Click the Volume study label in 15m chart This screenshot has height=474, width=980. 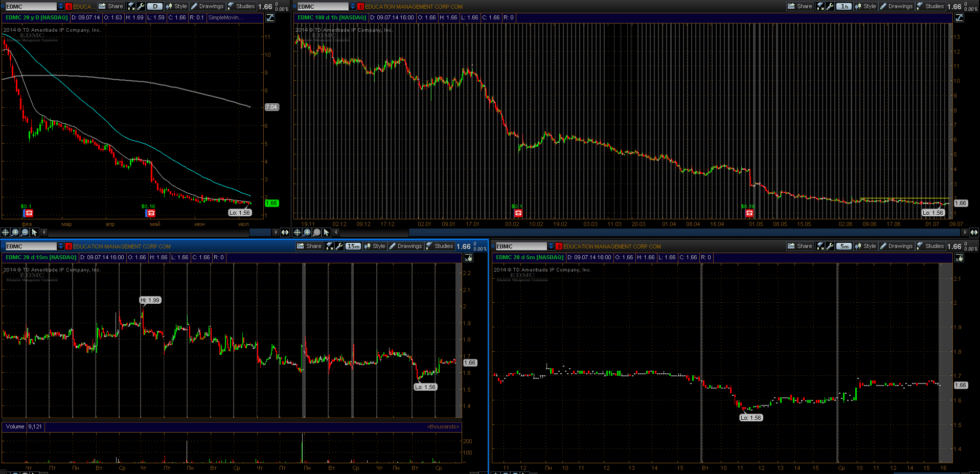click(x=15, y=426)
